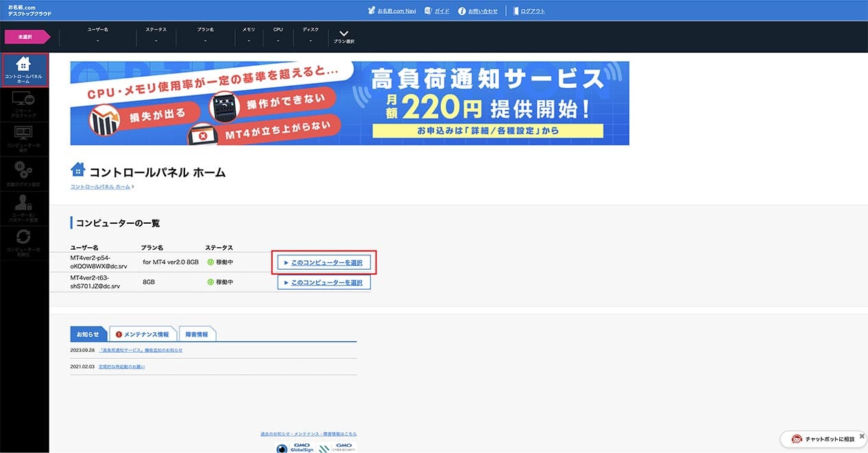The width and height of the screenshot is (868, 453).
Task: Click the 2023.09.28 notice date
Action: click(82, 350)
